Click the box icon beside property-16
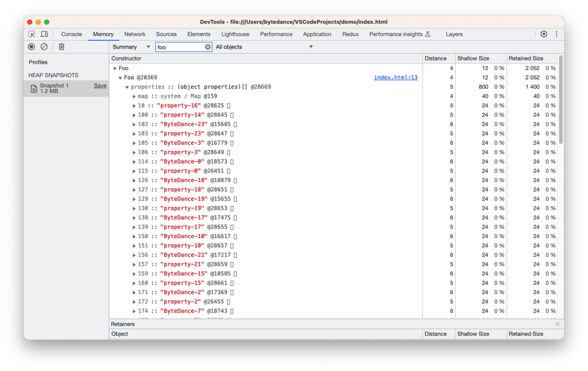Viewport: 588px width, 371px height. pos(228,106)
